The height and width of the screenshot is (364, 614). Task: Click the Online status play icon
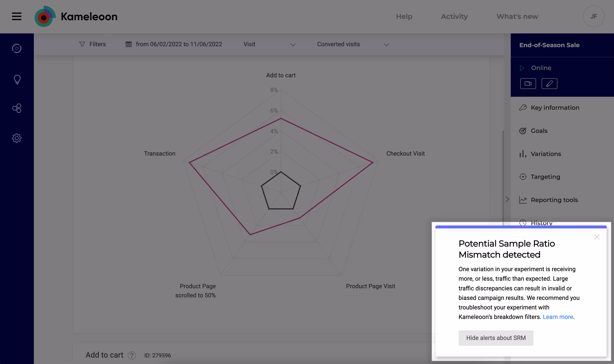522,68
